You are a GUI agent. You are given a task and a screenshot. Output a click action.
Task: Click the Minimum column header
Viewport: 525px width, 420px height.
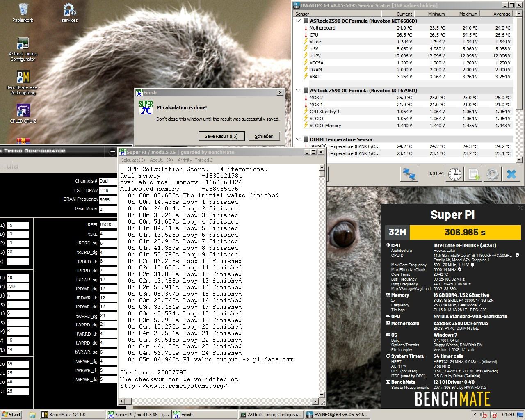click(431, 14)
